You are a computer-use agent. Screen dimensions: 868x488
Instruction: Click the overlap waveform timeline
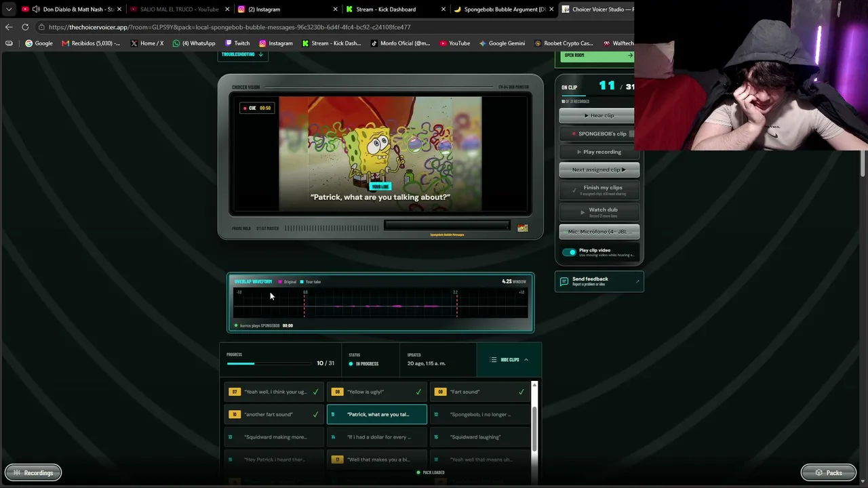tap(380, 303)
